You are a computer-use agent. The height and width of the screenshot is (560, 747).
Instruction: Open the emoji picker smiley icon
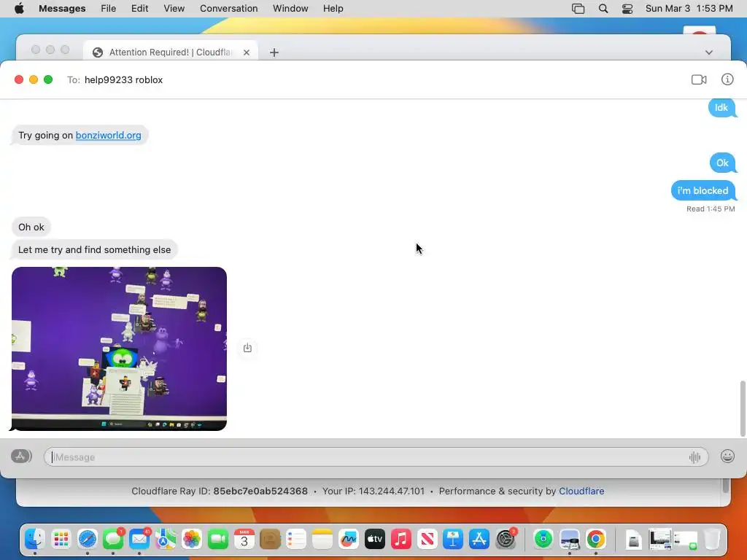pyautogui.click(x=727, y=456)
